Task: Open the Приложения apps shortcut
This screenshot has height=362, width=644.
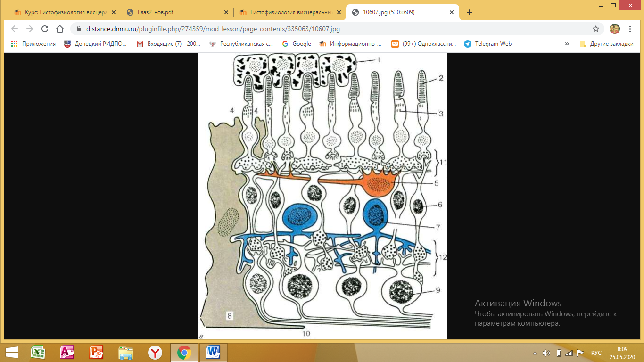Action: coord(33,44)
